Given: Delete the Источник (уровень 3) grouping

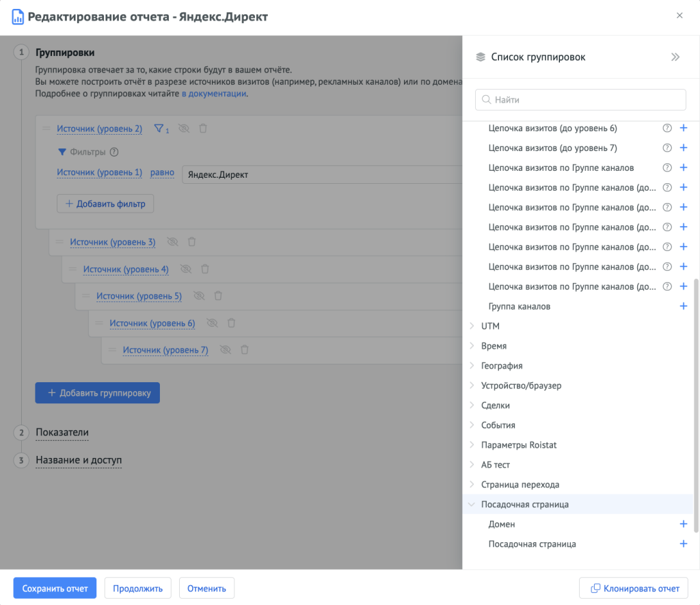Looking at the screenshot, I should [x=192, y=242].
